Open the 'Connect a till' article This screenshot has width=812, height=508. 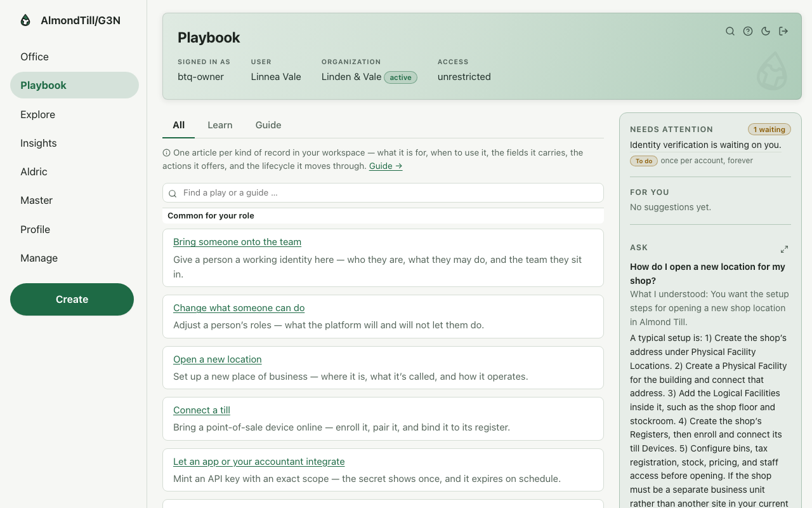(x=202, y=410)
